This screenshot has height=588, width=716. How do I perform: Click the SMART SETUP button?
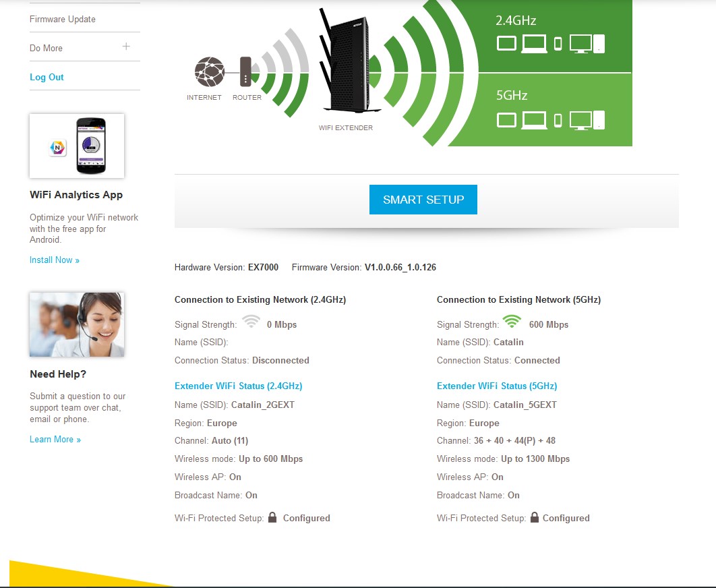coord(423,200)
